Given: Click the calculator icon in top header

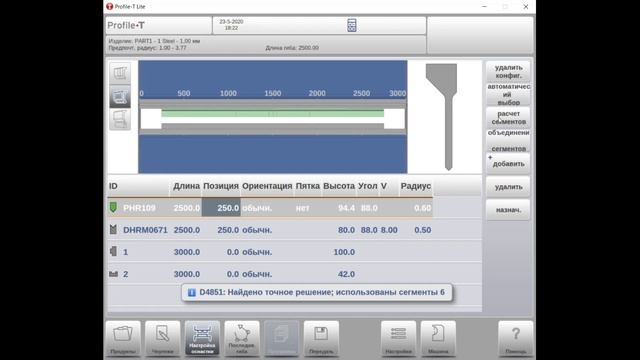Looking at the screenshot, I should pyautogui.click(x=351, y=25).
